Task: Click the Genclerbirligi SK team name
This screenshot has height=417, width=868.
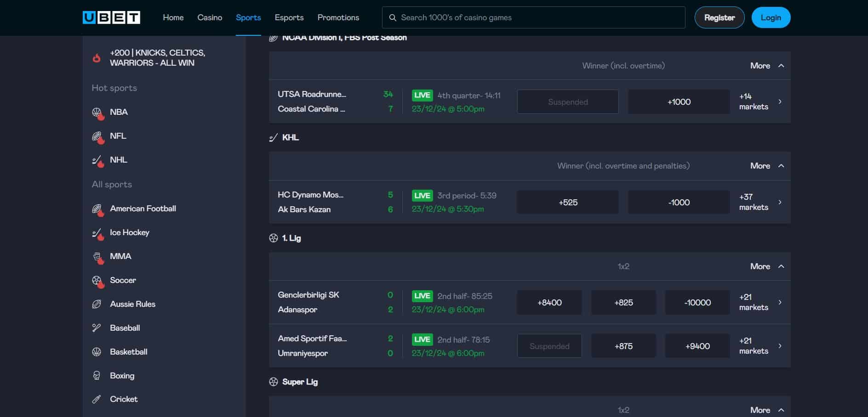Action: tap(308, 295)
